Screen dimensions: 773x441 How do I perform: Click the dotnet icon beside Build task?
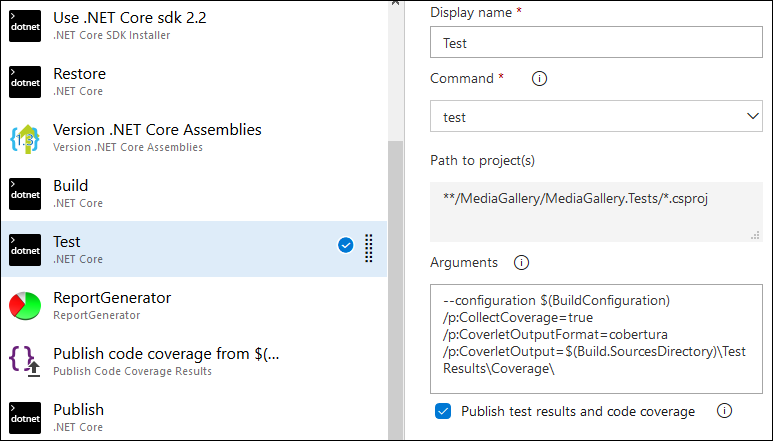(x=25, y=194)
